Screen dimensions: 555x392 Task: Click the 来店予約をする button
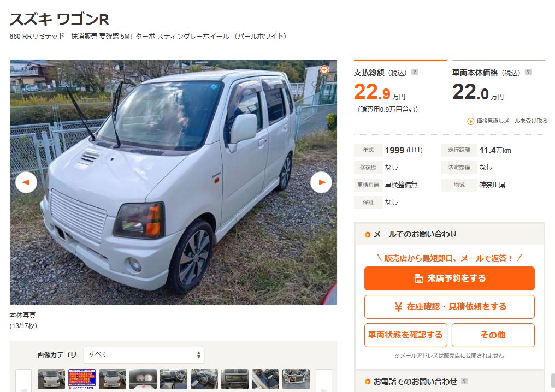(449, 278)
